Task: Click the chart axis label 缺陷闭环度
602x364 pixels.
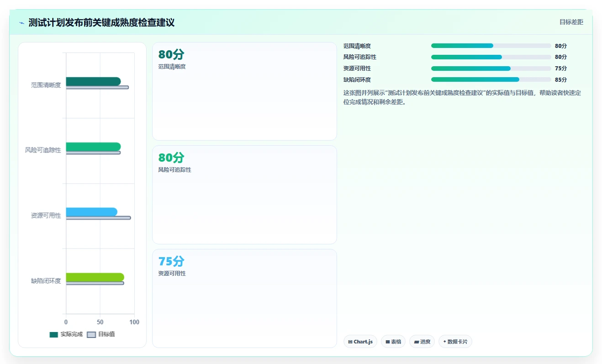Action: 46,281
